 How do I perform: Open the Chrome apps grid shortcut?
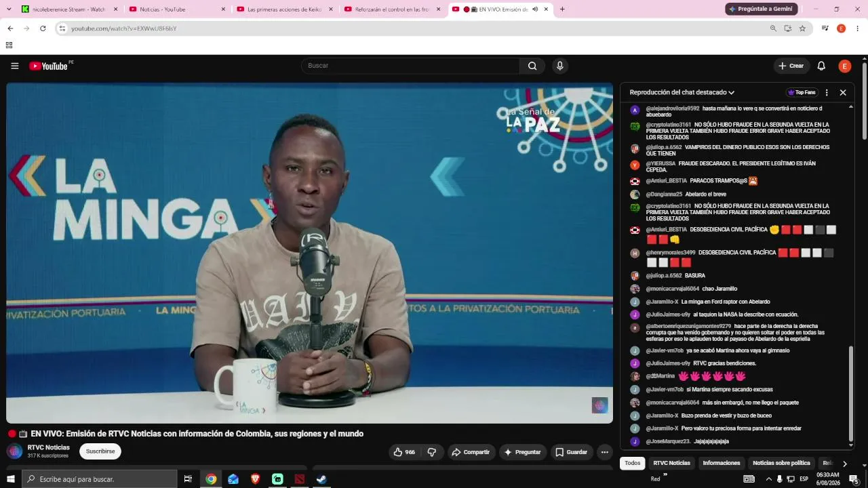point(9,45)
